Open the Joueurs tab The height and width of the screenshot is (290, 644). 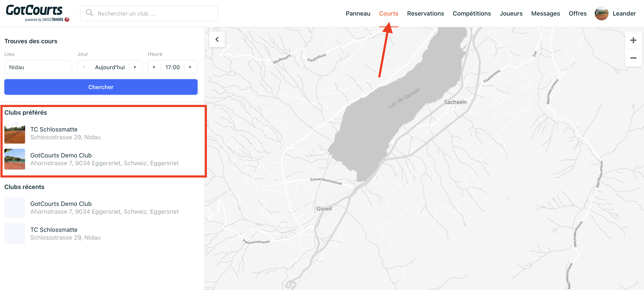click(x=511, y=13)
